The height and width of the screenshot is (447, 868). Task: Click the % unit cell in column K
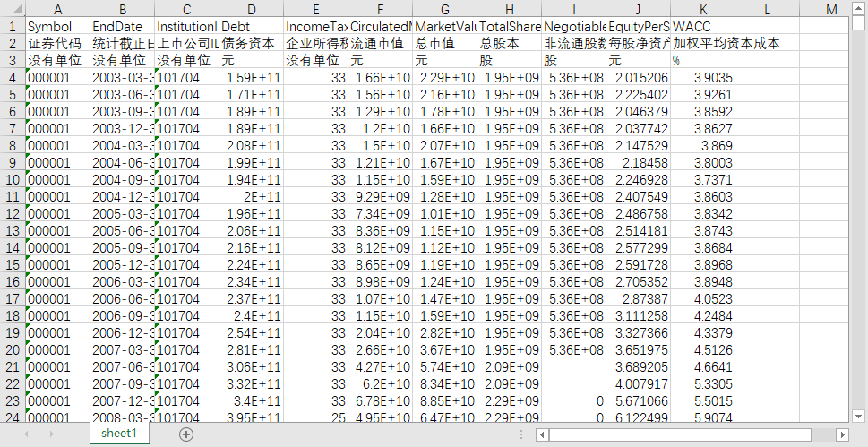click(703, 60)
